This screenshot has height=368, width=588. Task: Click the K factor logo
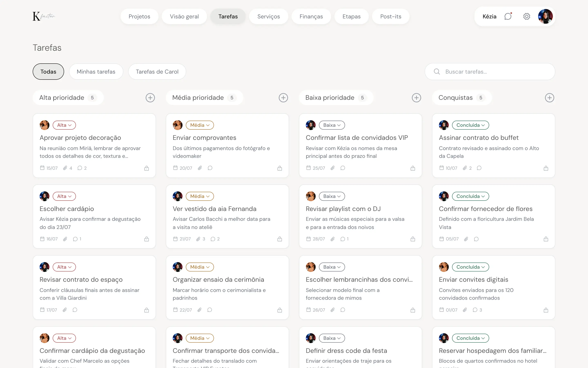pos(44,16)
